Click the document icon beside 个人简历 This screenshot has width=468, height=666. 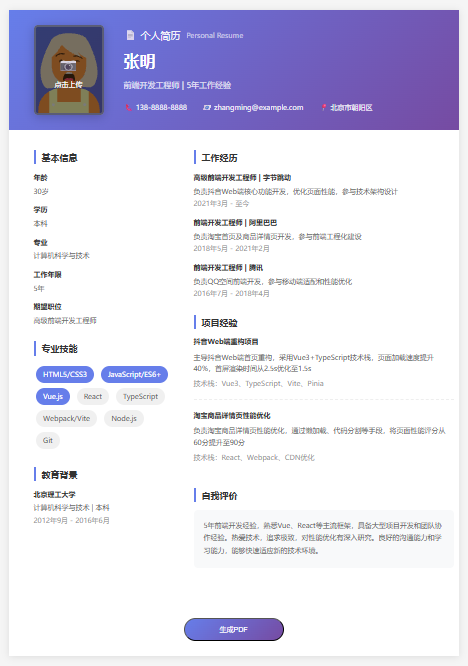[130, 35]
